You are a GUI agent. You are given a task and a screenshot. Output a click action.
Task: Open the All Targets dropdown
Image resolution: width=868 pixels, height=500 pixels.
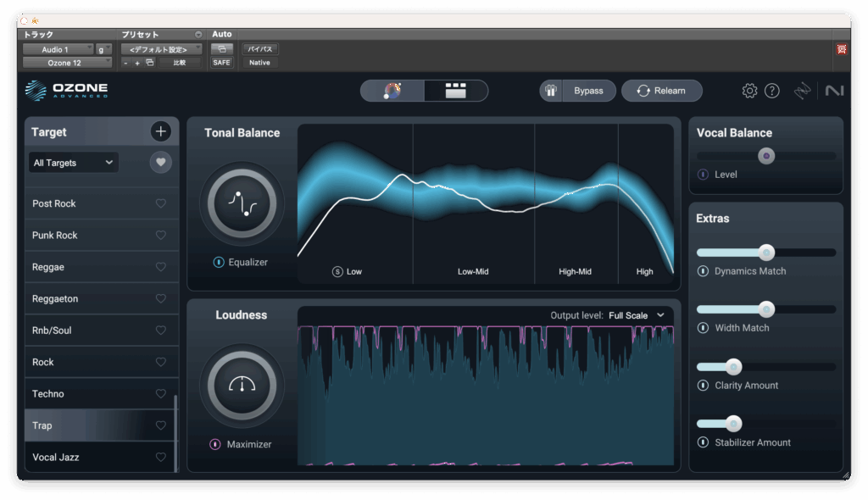[74, 163]
